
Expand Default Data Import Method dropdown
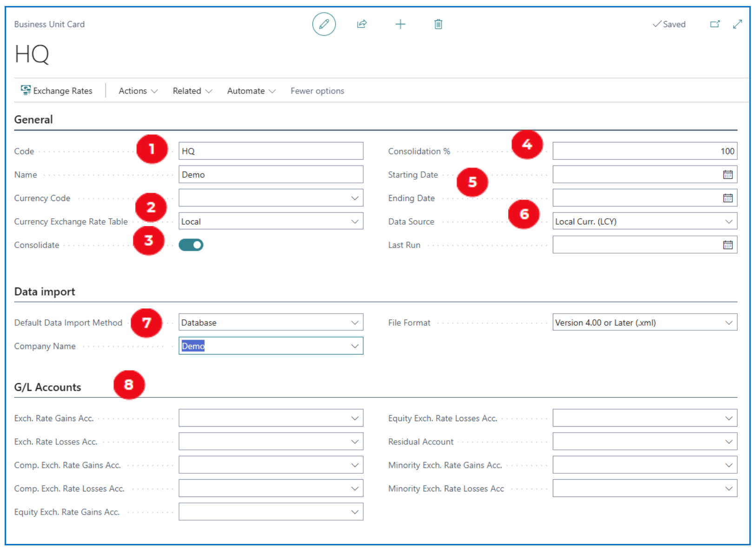point(355,322)
